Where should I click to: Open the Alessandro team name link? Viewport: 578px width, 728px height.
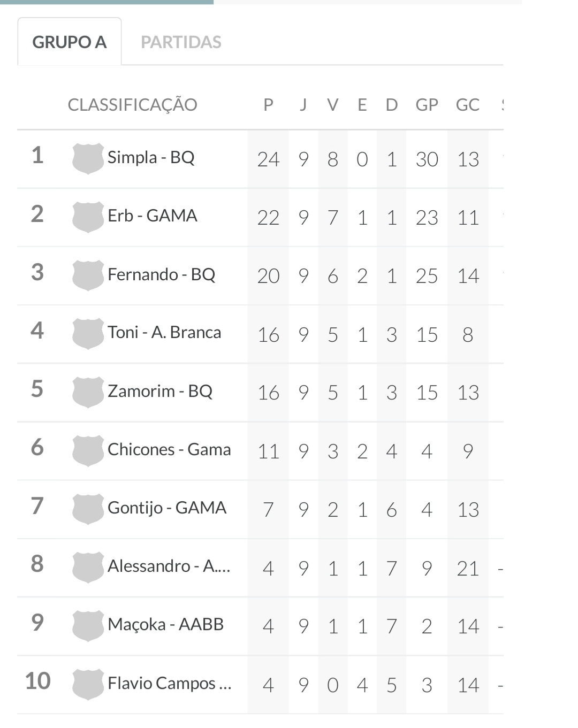pyautogui.click(x=169, y=566)
